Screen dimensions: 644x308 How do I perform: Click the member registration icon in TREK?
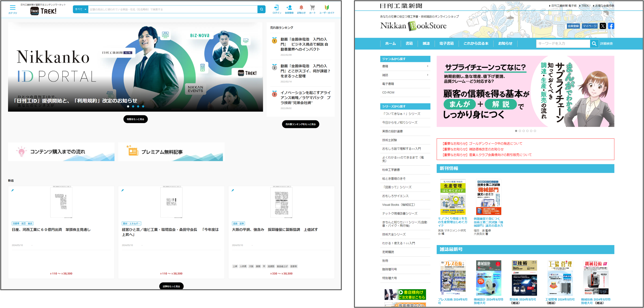coord(289,8)
